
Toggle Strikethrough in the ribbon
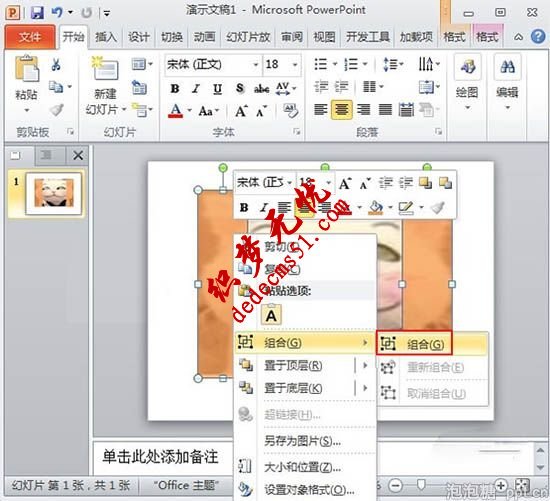pos(261,89)
